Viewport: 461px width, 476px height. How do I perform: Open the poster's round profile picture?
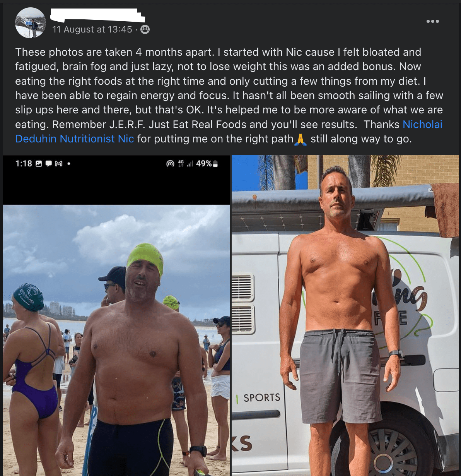[x=31, y=23]
